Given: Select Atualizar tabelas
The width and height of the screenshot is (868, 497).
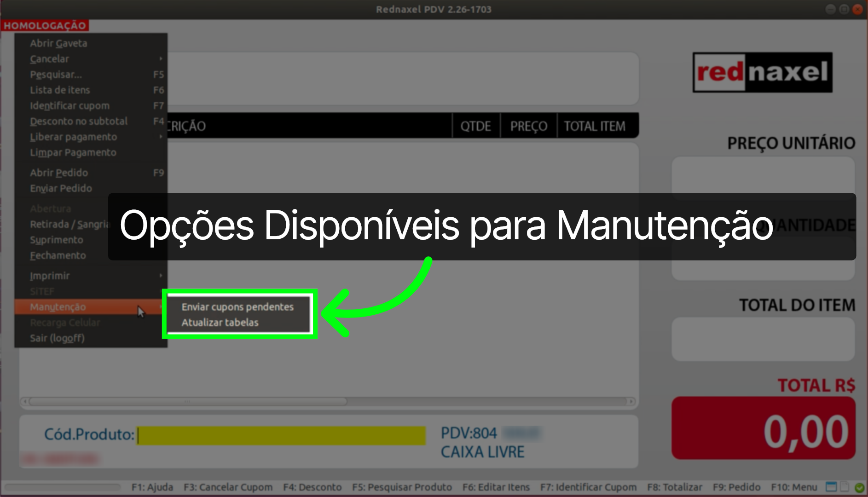Looking at the screenshot, I should tap(220, 322).
